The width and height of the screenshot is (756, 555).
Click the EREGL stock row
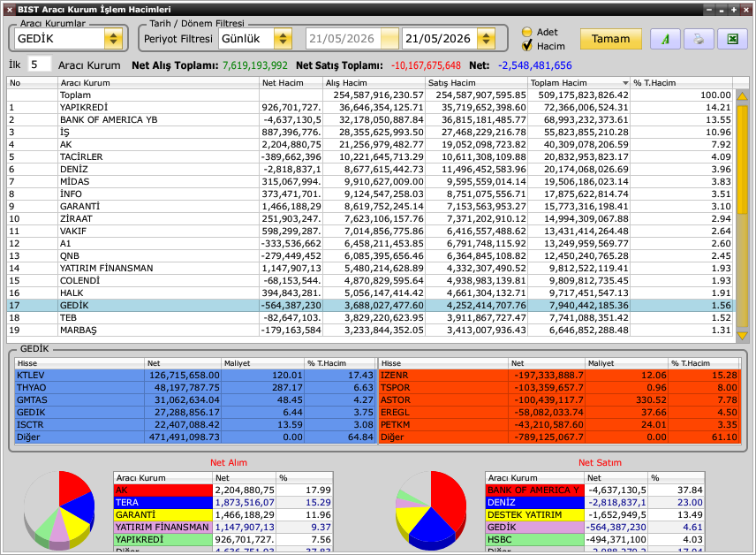point(559,412)
